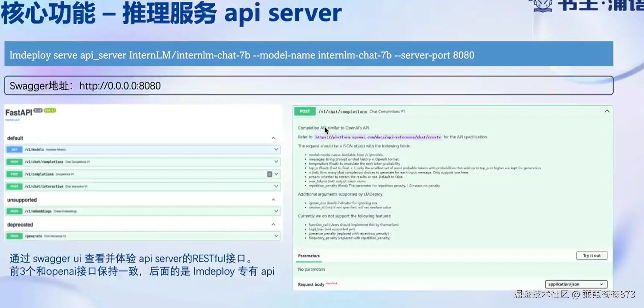This screenshot has width=644, height=308.
Task: Click the GET badge for /v1/models
Action: coord(14,149)
